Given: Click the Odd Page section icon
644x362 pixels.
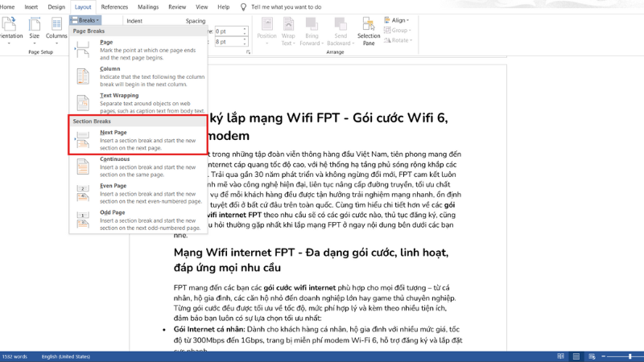Looking at the screenshot, I should [x=83, y=220].
